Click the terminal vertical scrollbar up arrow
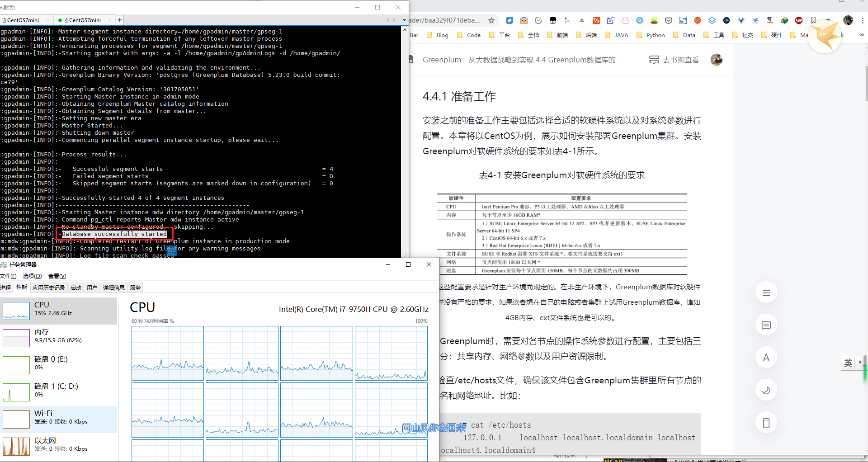868x462 pixels. (405, 30)
